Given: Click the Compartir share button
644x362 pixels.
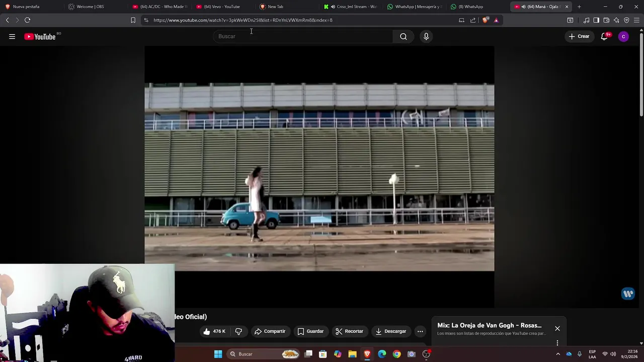Looking at the screenshot, I should click(x=270, y=331).
